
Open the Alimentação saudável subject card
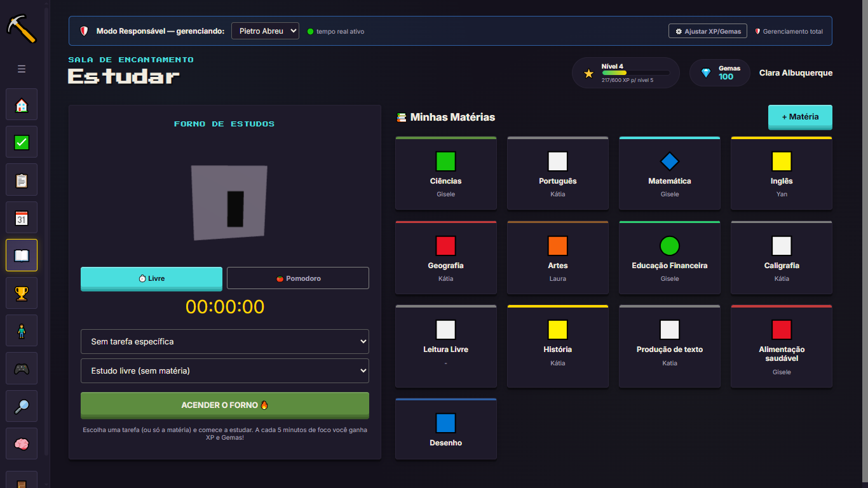782,346
